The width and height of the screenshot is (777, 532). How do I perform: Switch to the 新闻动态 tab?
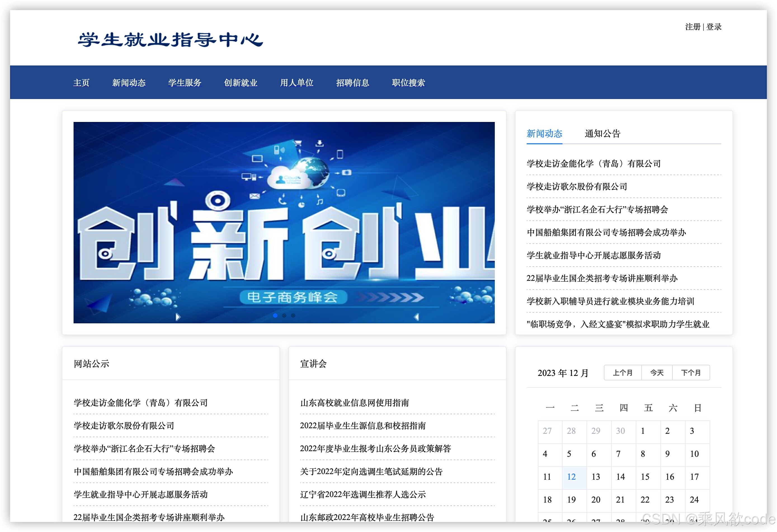pyautogui.click(x=544, y=134)
